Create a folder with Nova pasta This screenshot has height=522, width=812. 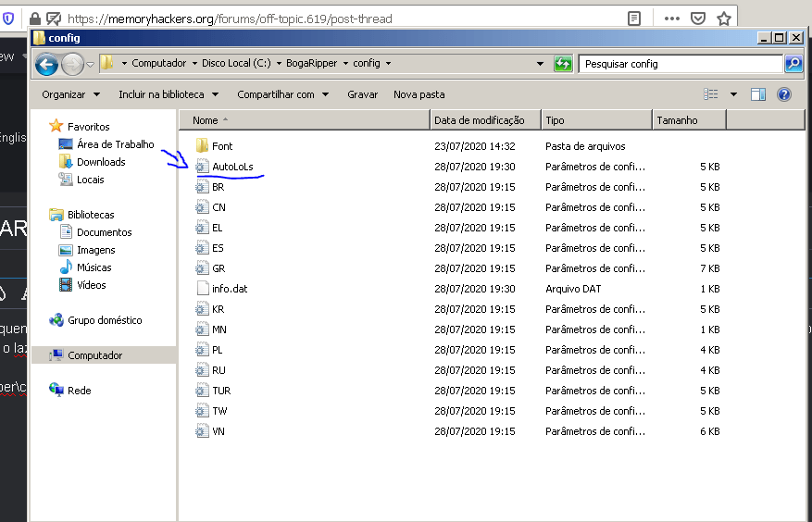[x=418, y=94]
